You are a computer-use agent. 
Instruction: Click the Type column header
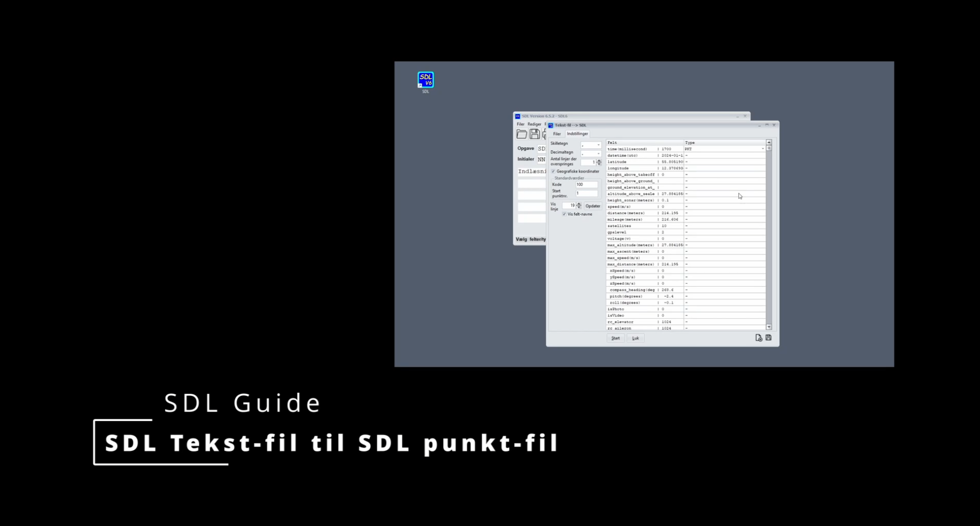click(725, 143)
